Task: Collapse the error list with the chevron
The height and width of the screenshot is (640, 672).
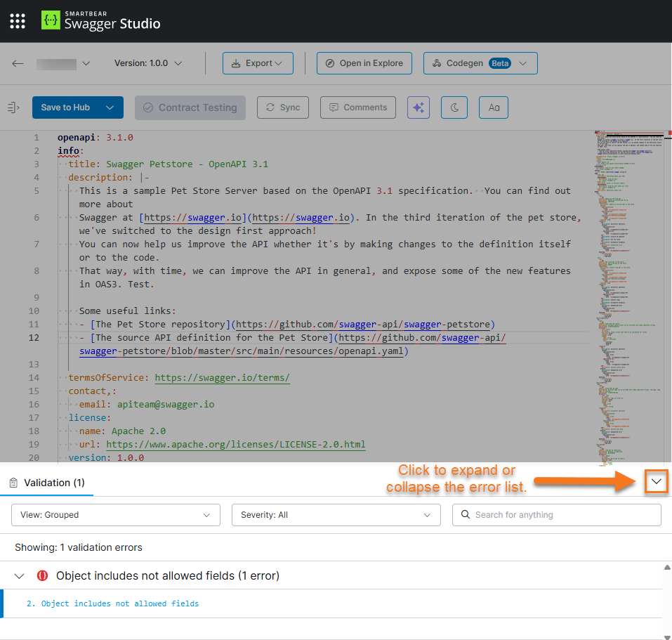Action: pos(656,481)
